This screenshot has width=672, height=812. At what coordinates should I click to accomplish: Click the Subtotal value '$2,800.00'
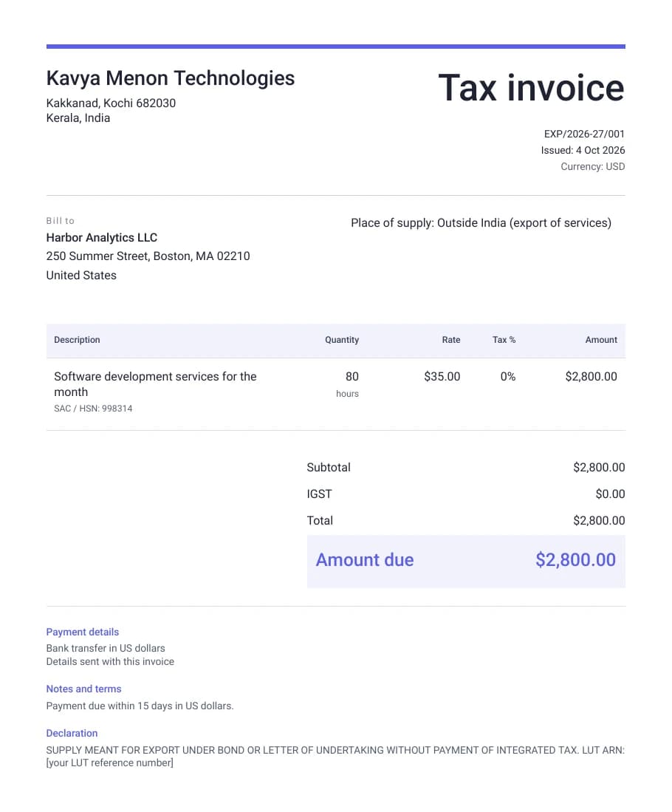[599, 468]
